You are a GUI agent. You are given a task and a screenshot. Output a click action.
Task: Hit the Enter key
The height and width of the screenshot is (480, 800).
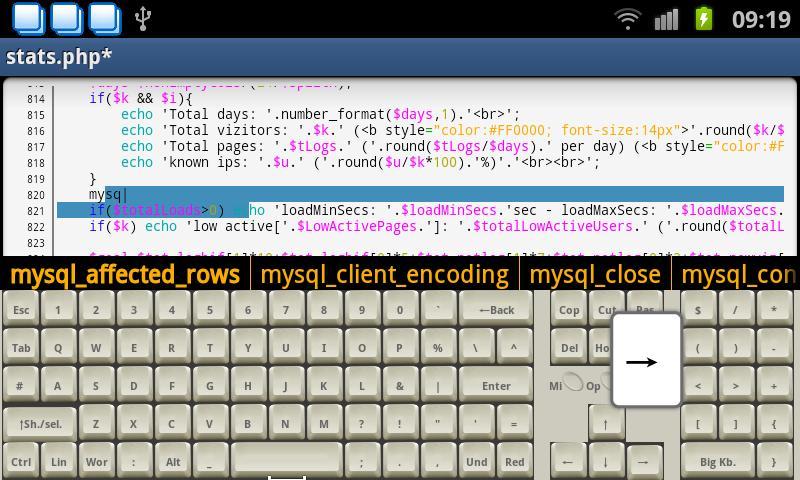pyautogui.click(x=496, y=386)
